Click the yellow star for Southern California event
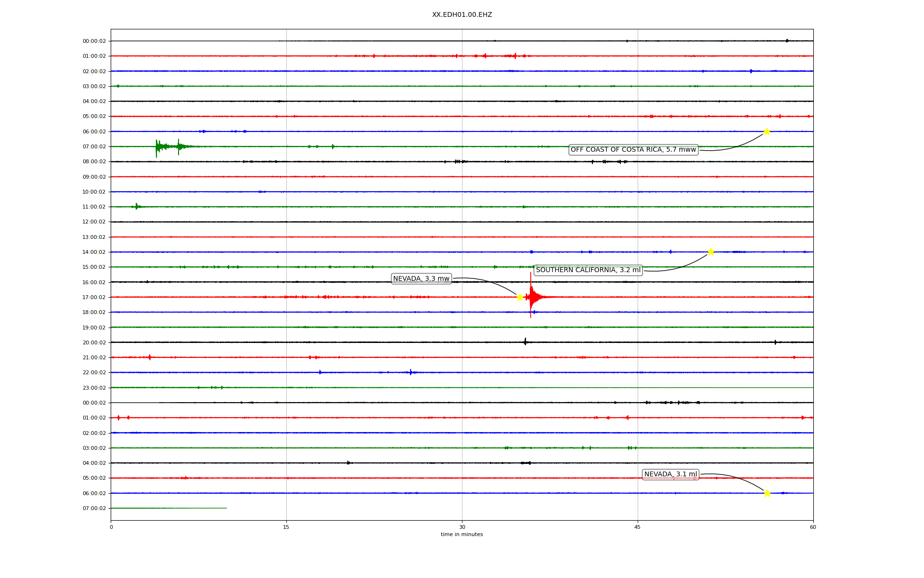This screenshot has width=924, height=578. click(x=711, y=252)
